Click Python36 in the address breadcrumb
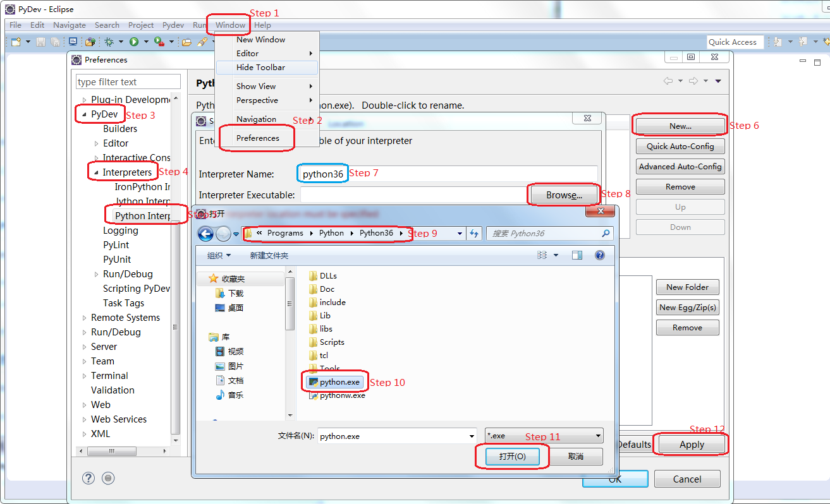 tap(377, 233)
